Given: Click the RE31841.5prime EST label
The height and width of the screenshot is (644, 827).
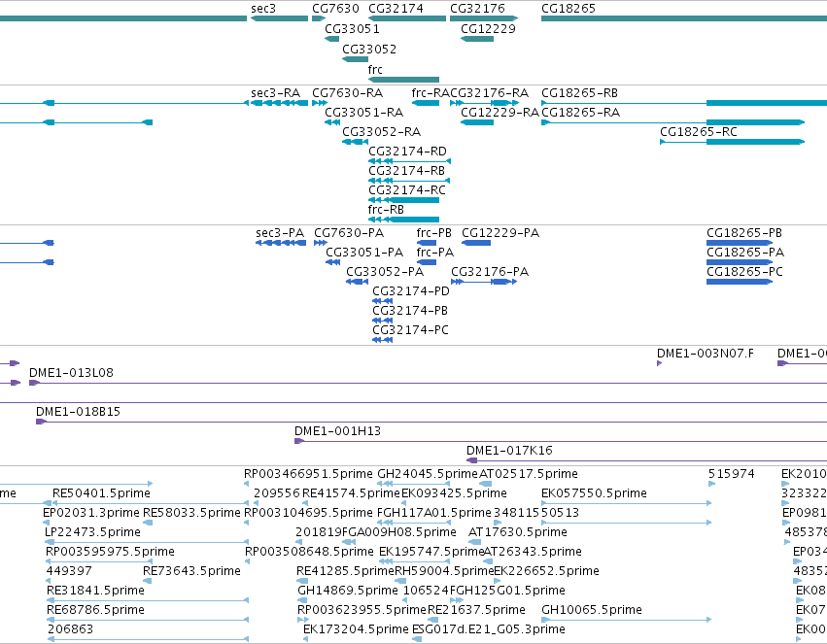Looking at the screenshot, I should point(95,591).
